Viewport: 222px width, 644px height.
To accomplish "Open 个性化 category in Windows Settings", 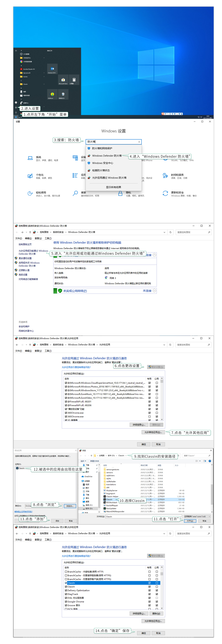I will [x=40, y=176].
